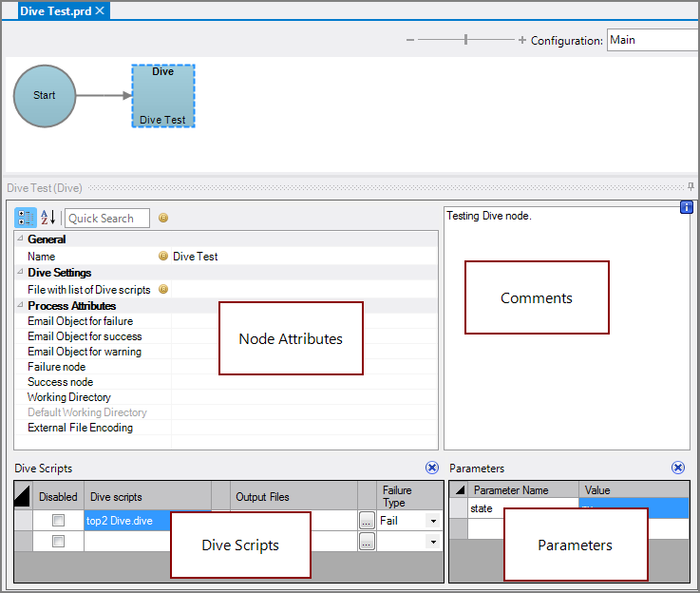Close the Dive Test.prd tab

pos(101,10)
